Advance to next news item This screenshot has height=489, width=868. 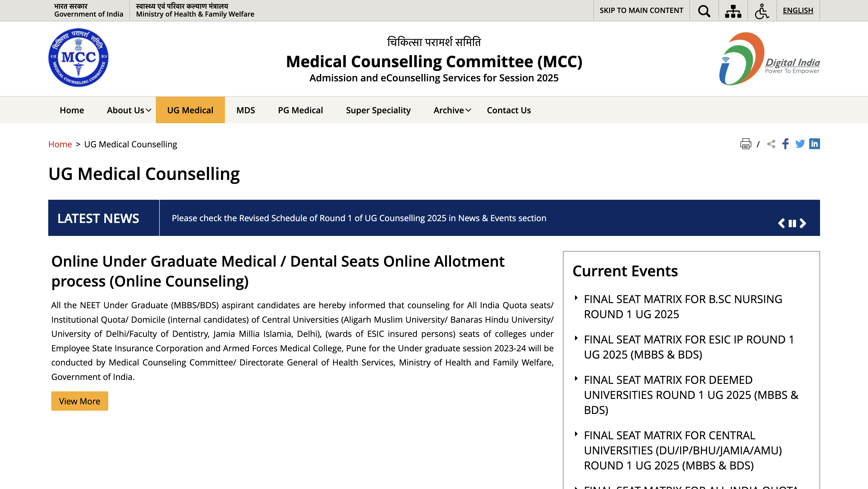[x=803, y=223]
